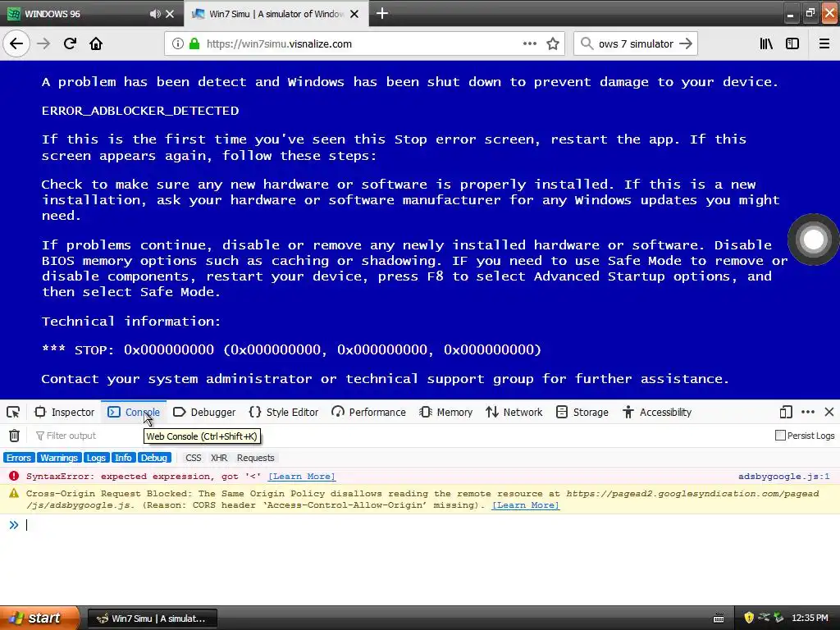Open the Style Editor panel
840x630 pixels.
coord(284,412)
